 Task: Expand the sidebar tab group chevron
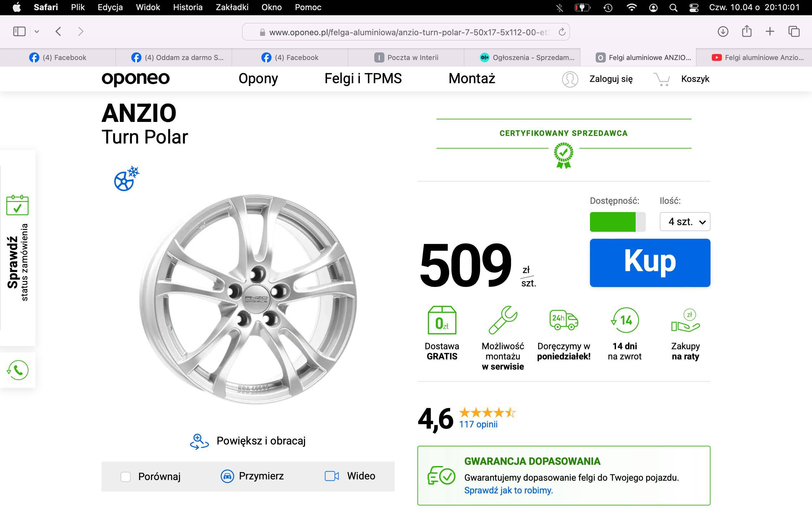tap(37, 31)
